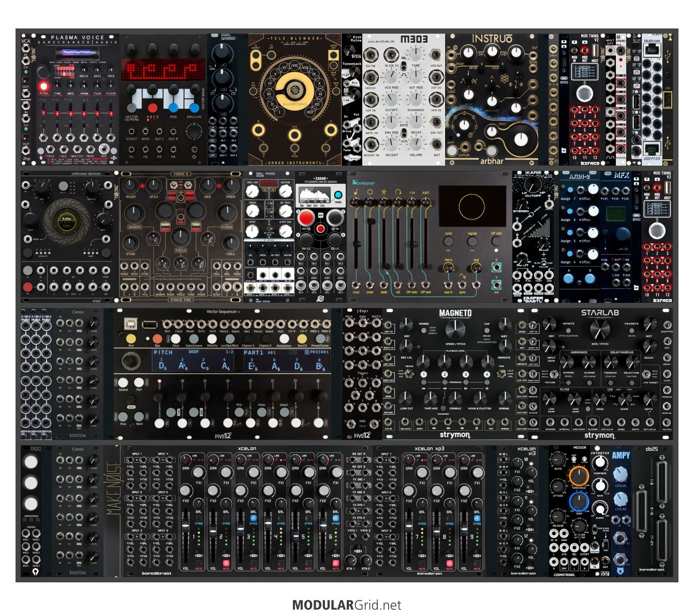Viewport: 694px width, 616px height.
Task: Click the red PITCH button on Plasma Voice
Action: pos(43,86)
